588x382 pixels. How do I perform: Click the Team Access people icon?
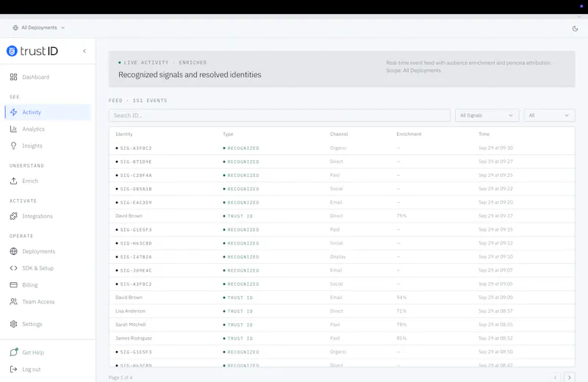13,302
